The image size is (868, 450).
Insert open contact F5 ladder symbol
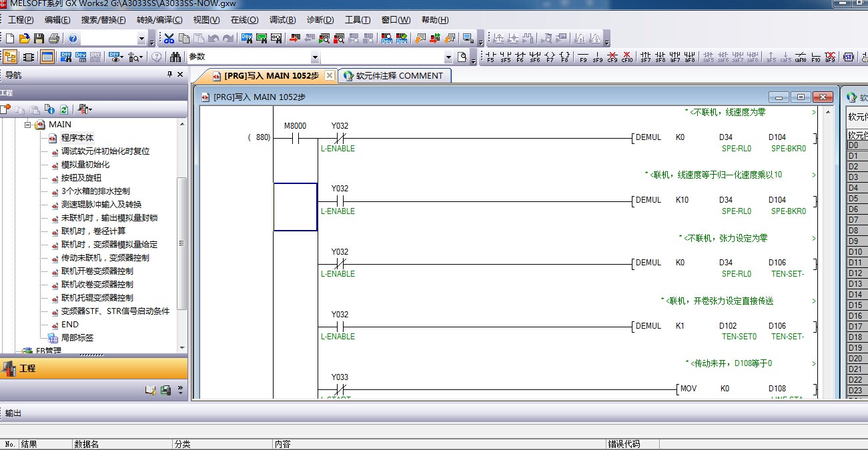pos(491,57)
